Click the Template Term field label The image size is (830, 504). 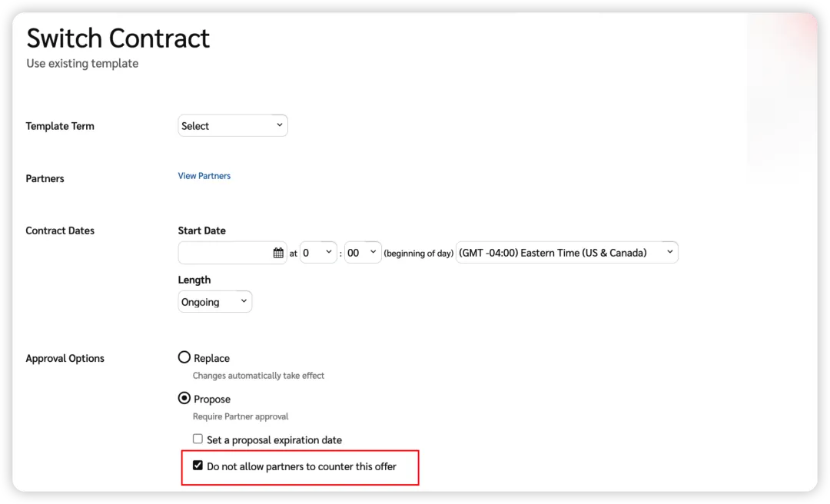tap(60, 126)
